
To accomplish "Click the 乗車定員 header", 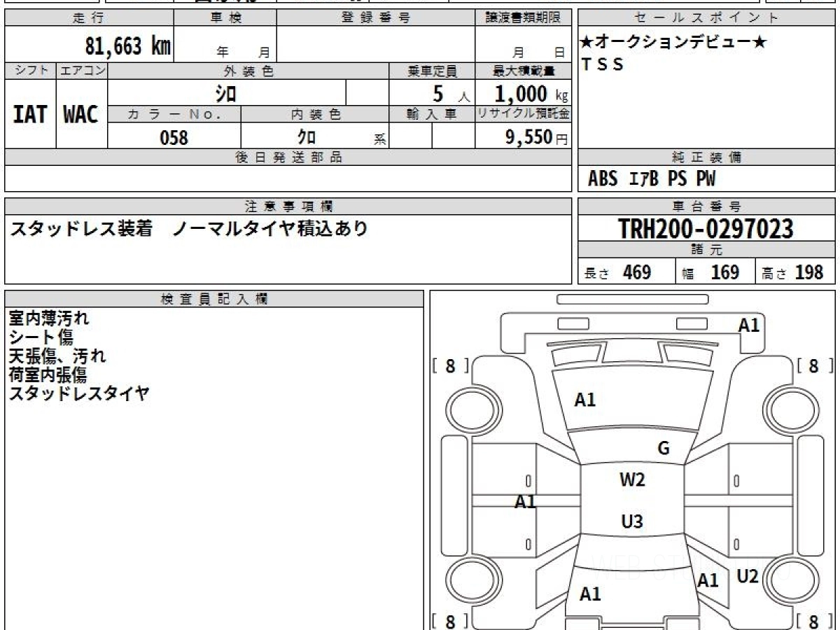I will [x=432, y=71].
